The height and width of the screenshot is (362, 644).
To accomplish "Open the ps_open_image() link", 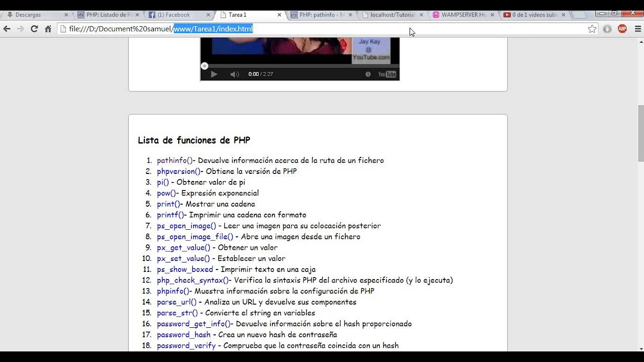I will tap(187, 226).
